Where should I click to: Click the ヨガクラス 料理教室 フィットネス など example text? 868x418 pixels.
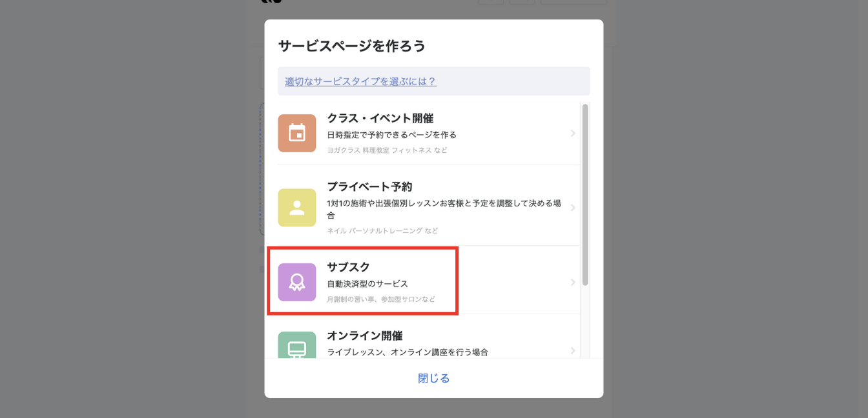click(387, 150)
